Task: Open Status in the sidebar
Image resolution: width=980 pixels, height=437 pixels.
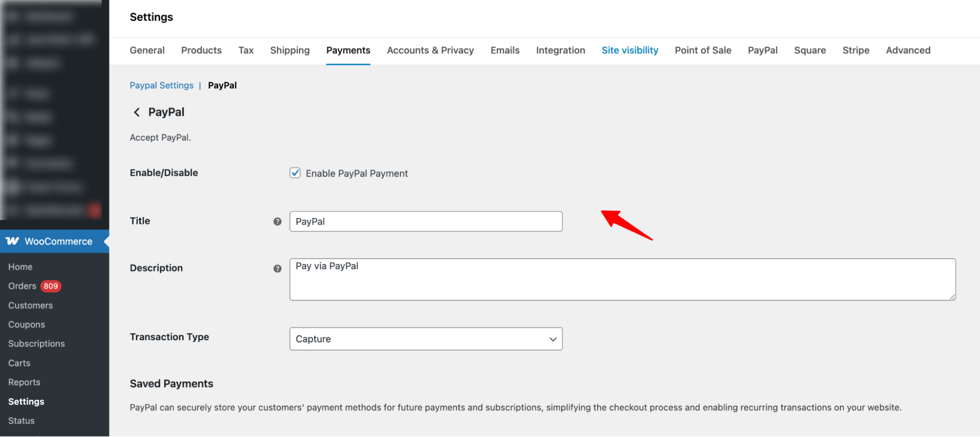Action: (21, 421)
